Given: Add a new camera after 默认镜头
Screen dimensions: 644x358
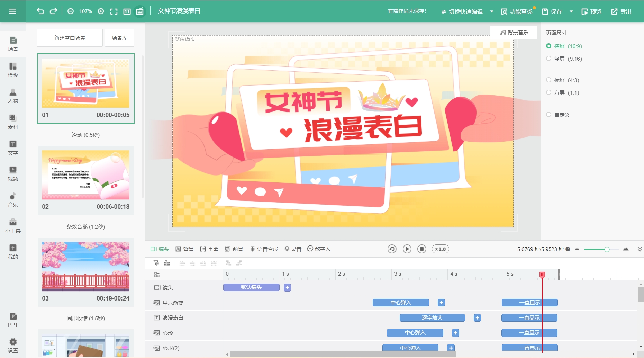Looking at the screenshot, I should click(x=287, y=287).
